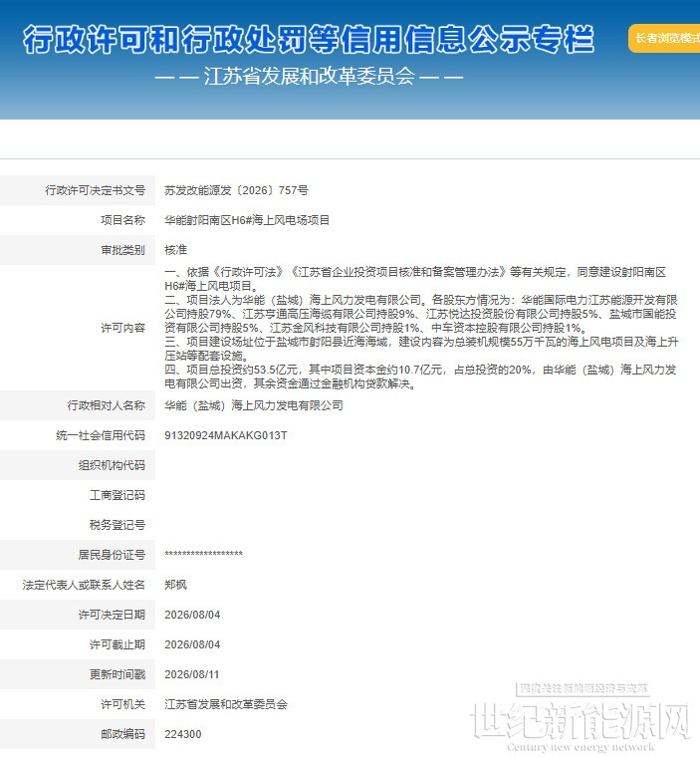Image resolution: width=700 pixels, height=757 pixels.
Task: Click the 审批类别 label
Action: click(122, 250)
